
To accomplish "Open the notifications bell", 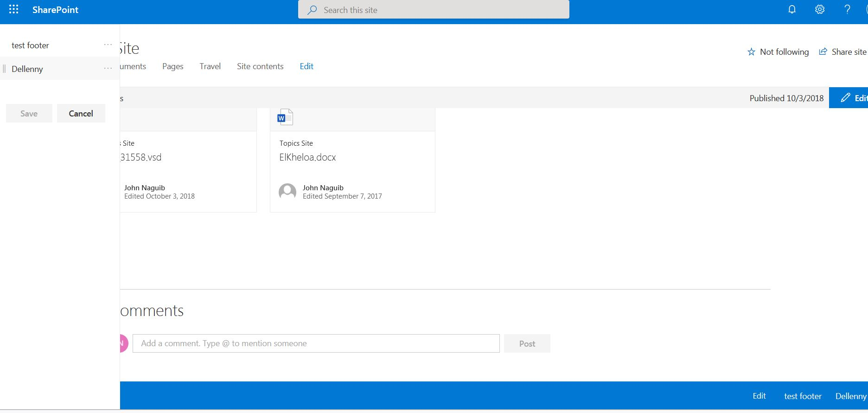I will click(x=792, y=10).
